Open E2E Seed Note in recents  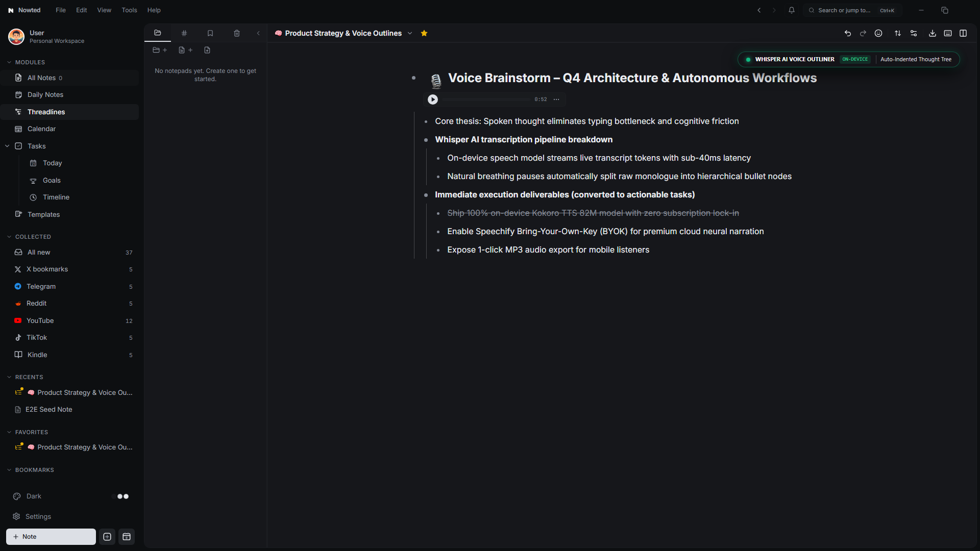pos(69,410)
